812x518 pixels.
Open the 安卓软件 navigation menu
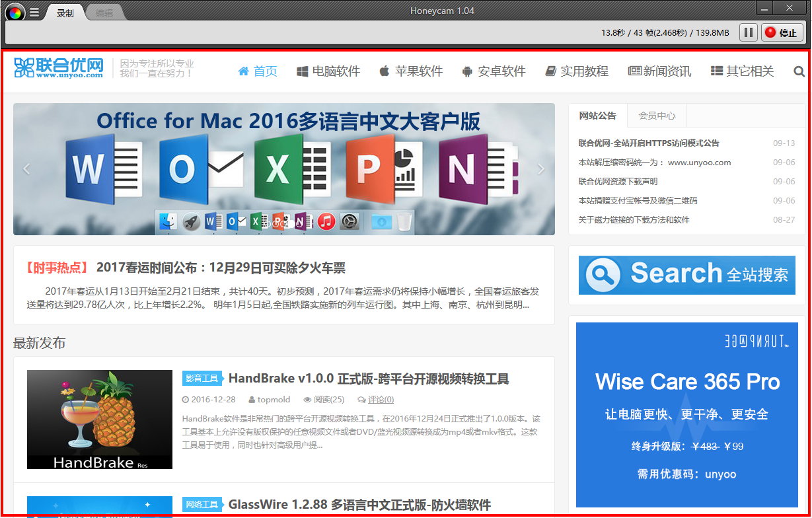[x=494, y=71]
